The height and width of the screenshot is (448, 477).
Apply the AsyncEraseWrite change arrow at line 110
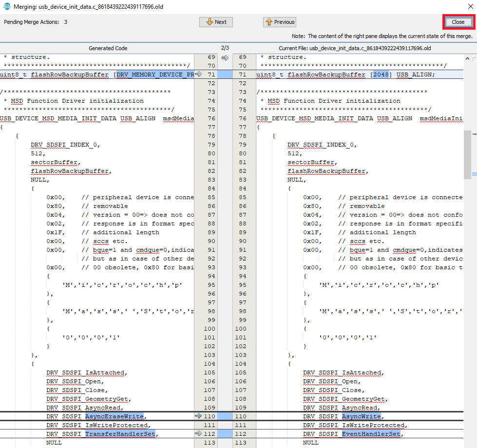(x=198, y=416)
